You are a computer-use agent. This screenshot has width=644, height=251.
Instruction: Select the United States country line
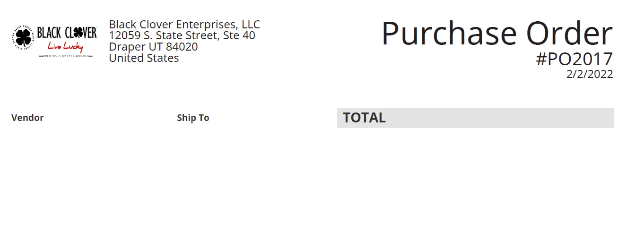[x=144, y=58]
